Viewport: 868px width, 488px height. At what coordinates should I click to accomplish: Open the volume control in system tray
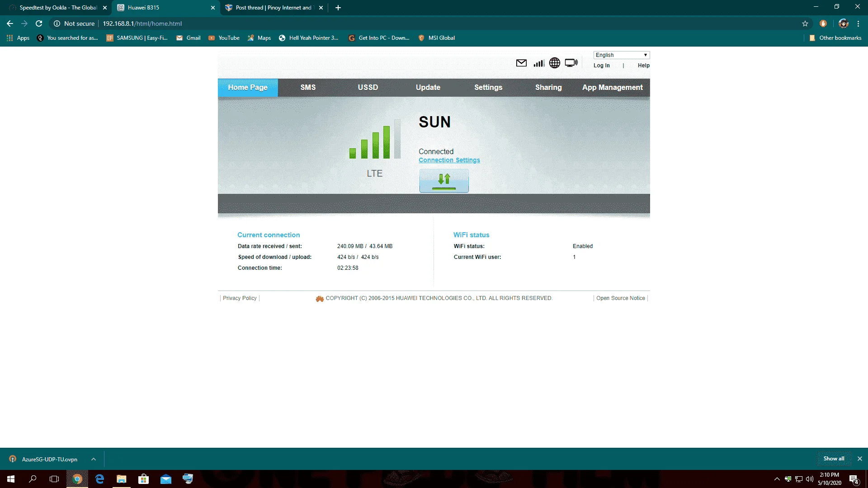point(810,479)
